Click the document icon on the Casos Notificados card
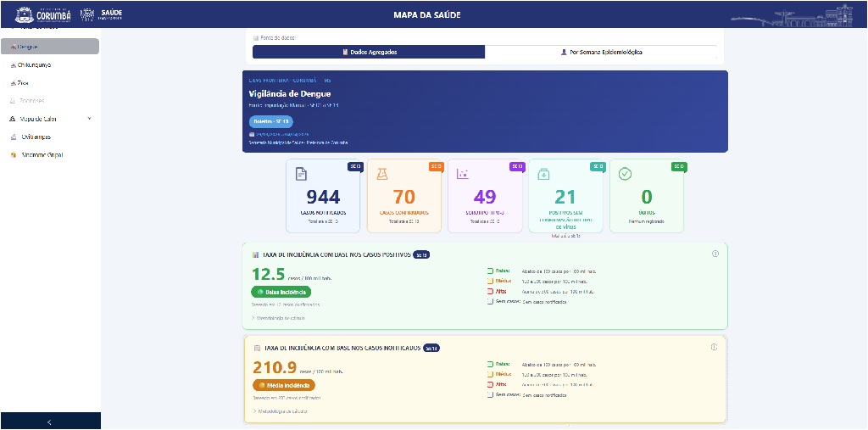 click(301, 174)
